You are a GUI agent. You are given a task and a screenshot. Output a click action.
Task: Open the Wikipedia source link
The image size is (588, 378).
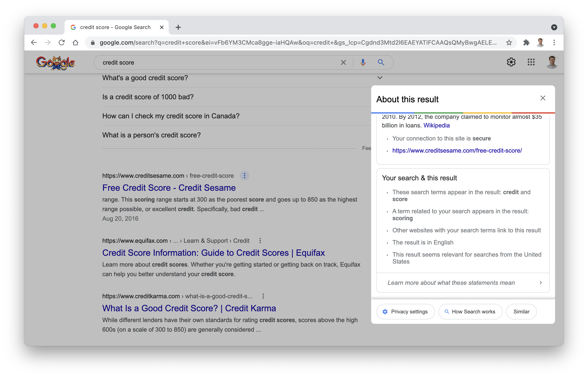[436, 125]
